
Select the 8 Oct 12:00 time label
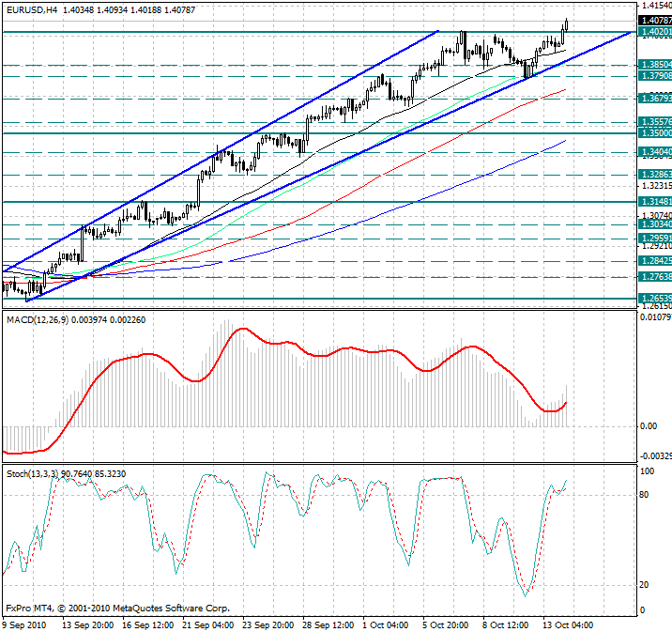click(x=505, y=625)
